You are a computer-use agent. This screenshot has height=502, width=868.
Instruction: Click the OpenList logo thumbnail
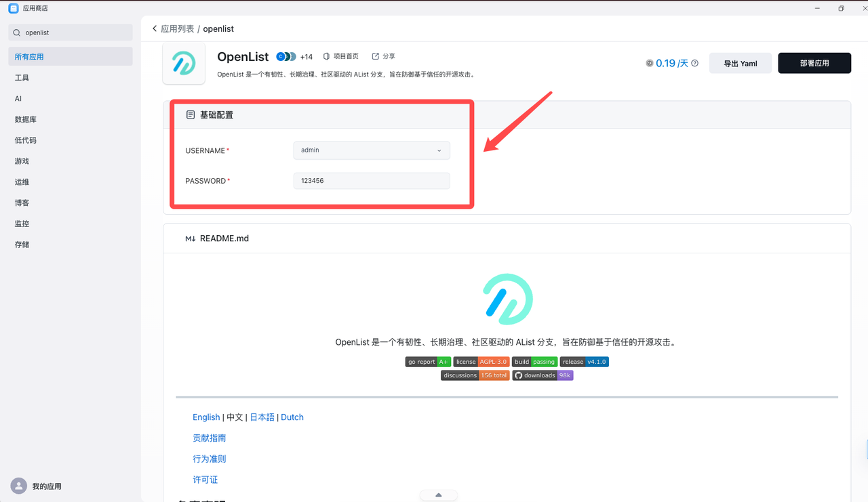click(183, 62)
